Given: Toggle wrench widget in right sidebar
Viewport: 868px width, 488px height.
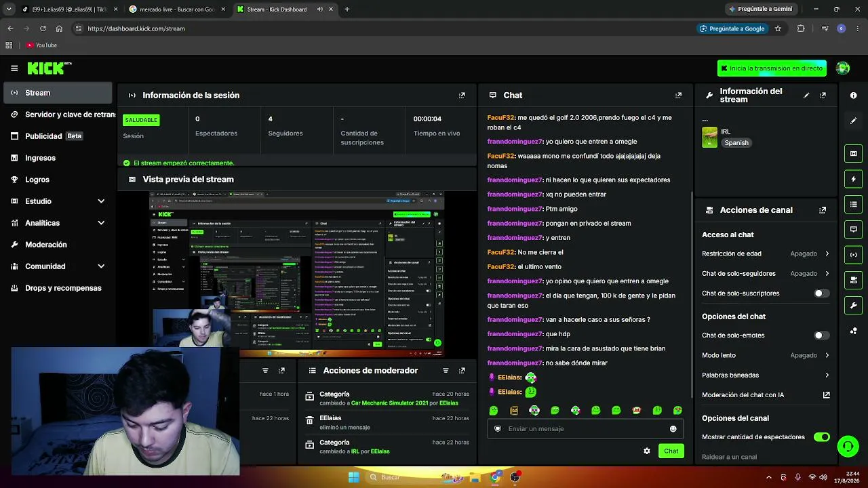Looking at the screenshot, I should click(x=853, y=305).
